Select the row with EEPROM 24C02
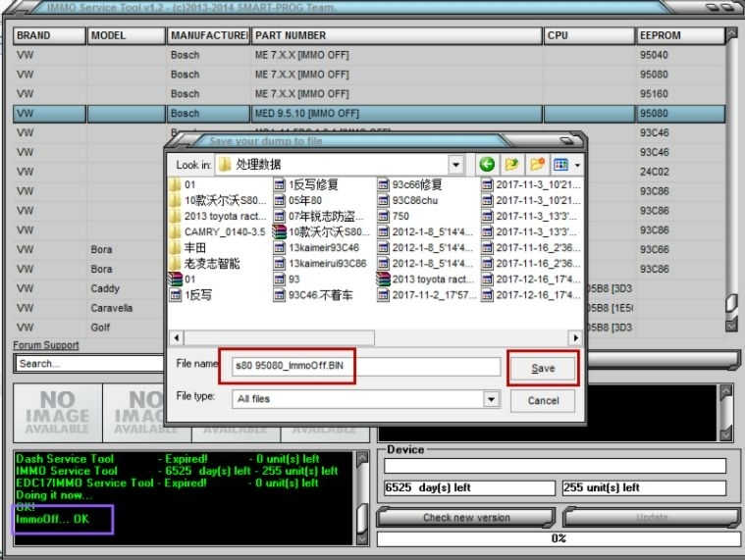Viewport: 745px width, 560px height. pos(369,172)
